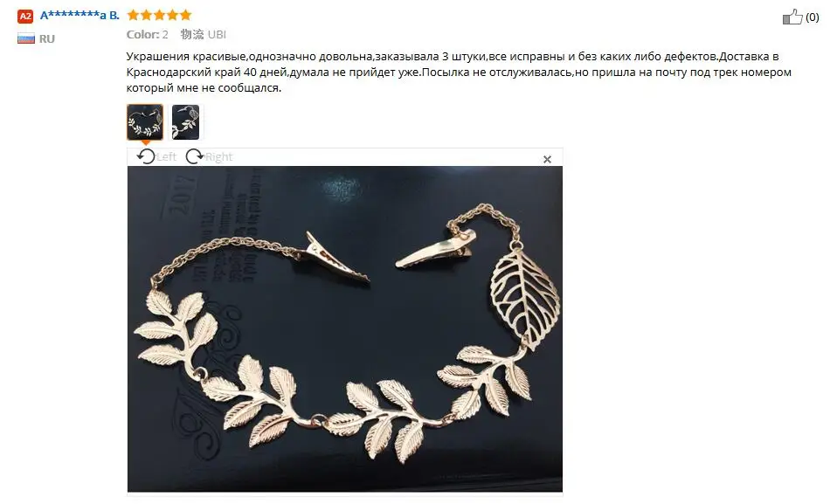Select the first star in the rating

coord(133,15)
